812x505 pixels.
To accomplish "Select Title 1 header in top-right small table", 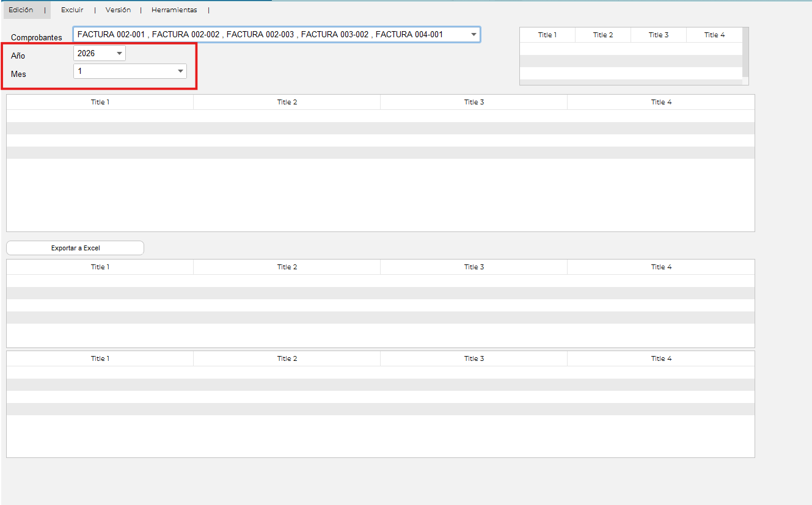I will [547, 35].
